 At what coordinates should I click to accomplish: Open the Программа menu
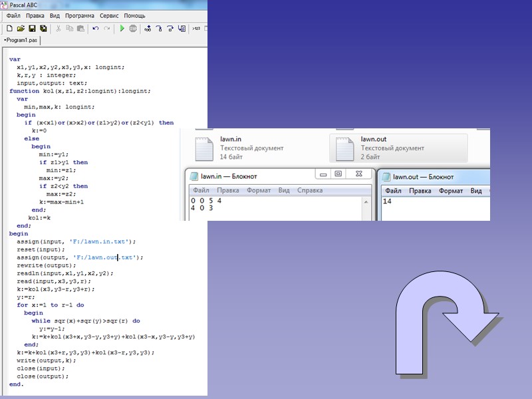coord(80,15)
